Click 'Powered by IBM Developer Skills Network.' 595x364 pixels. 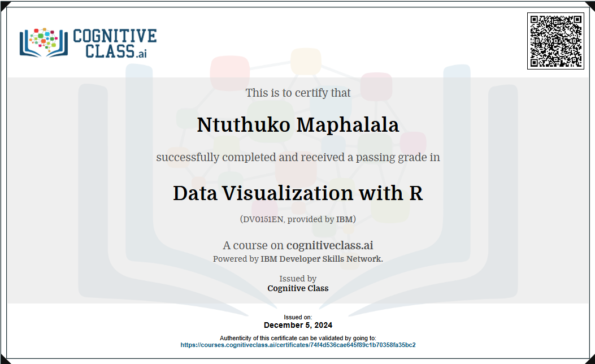point(298,259)
